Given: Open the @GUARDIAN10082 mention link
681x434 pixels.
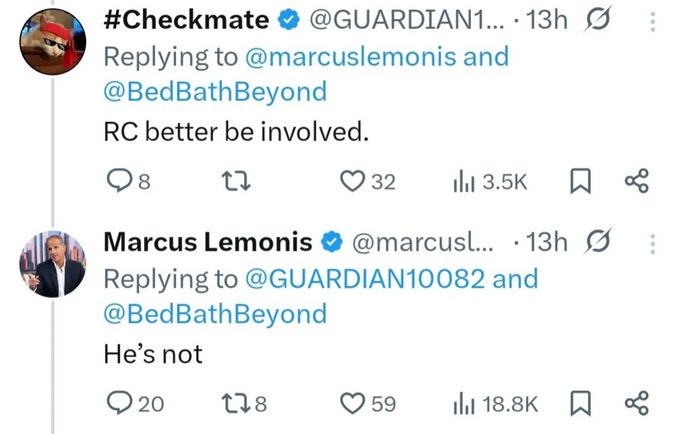Looking at the screenshot, I should point(365,279).
